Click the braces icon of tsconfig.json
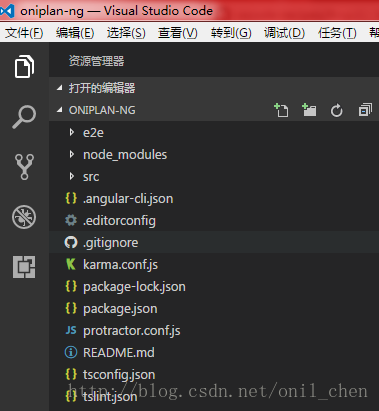Screen dimensions: 379x411 (71, 374)
